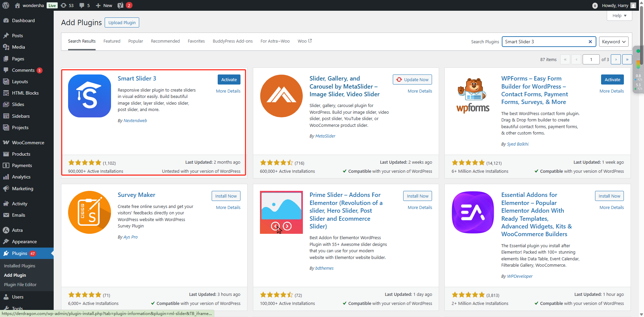This screenshot has height=317, width=644.
Task: Expand the Keyword search type dropdown
Action: coord(613,42)
